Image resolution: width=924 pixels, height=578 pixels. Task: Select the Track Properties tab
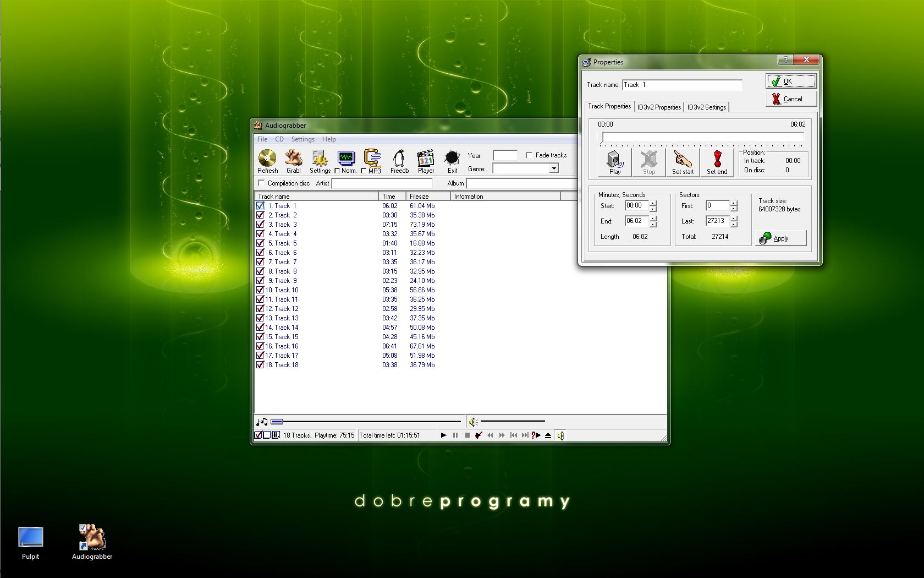tap(609, 106)
